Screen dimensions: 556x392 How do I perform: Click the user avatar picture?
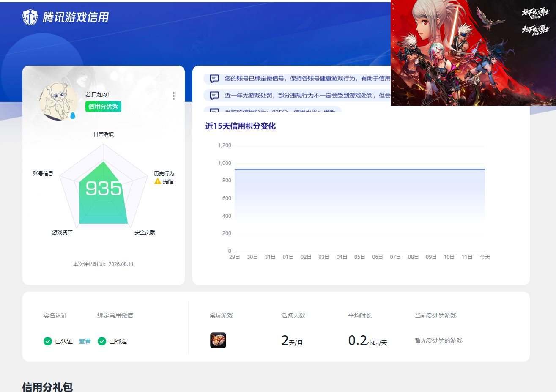[x=58, y=101]
